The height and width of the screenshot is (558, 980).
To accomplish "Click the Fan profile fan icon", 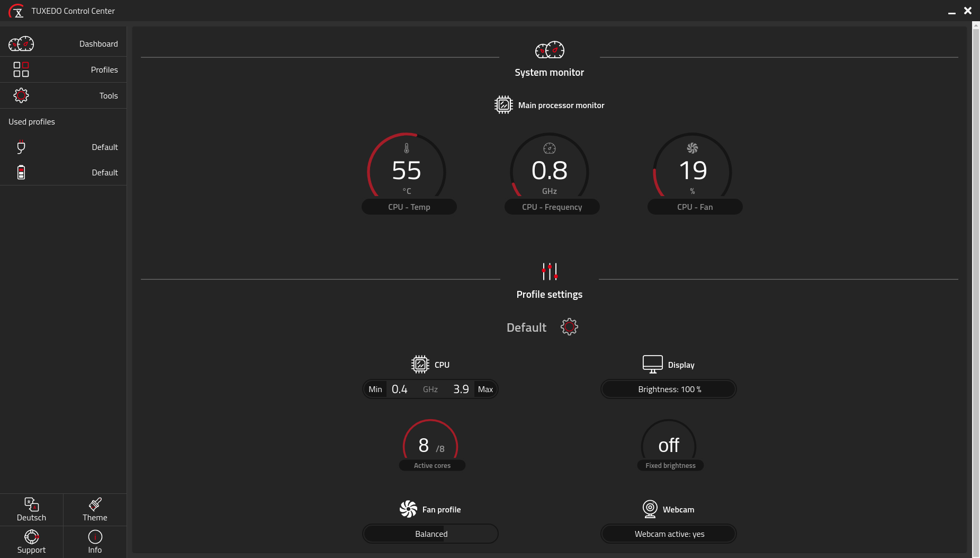I will 408,509.
